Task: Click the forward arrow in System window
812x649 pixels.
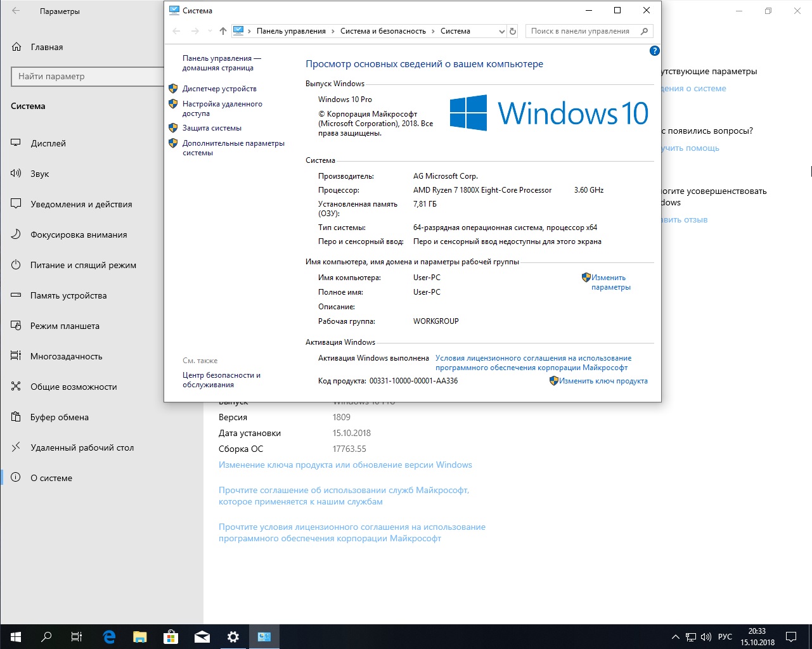Action: (195, 31)
